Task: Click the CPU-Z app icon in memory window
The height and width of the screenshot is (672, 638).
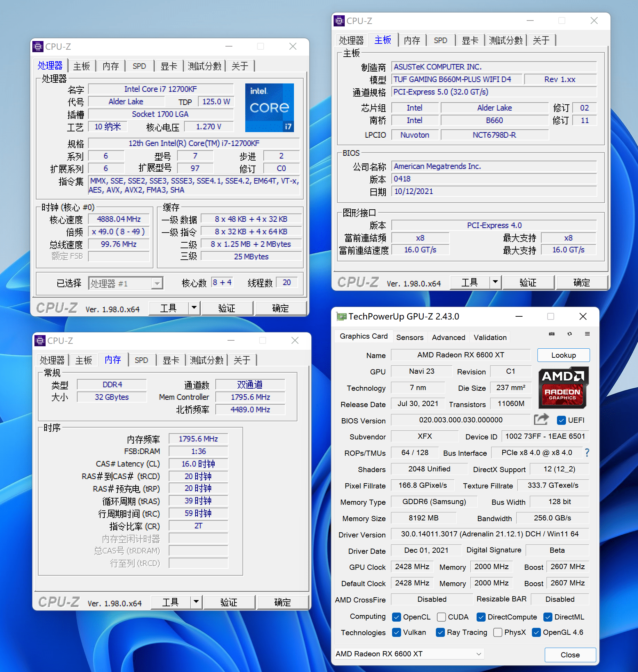Action: click(40, 340)
